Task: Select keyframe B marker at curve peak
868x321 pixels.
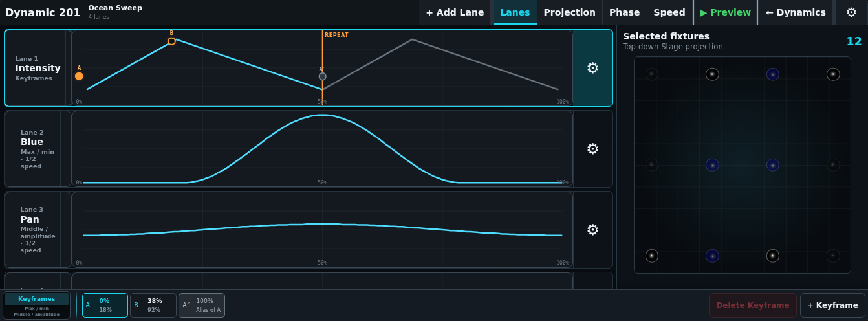Action: pyautogui.click(x=171, y=41)
